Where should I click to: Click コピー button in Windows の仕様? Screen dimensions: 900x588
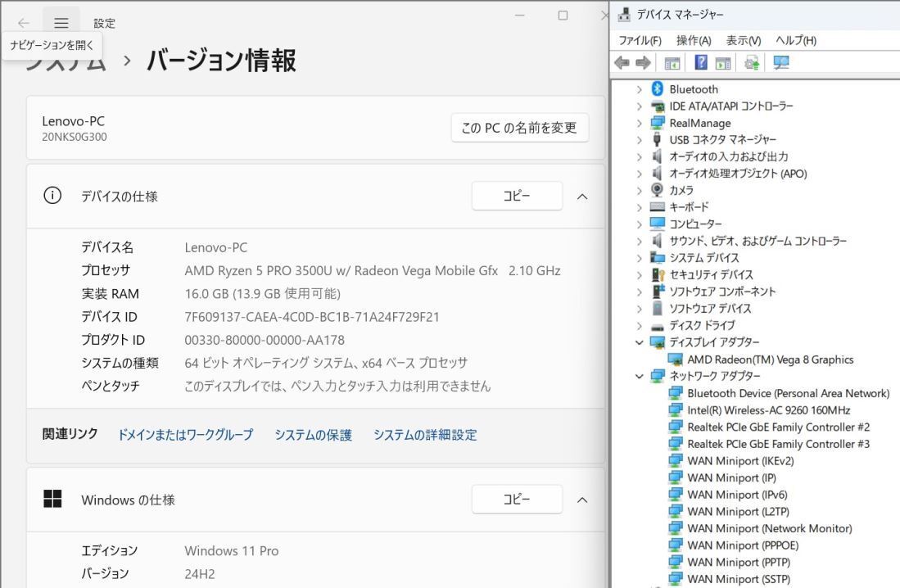tap(517, 499)
